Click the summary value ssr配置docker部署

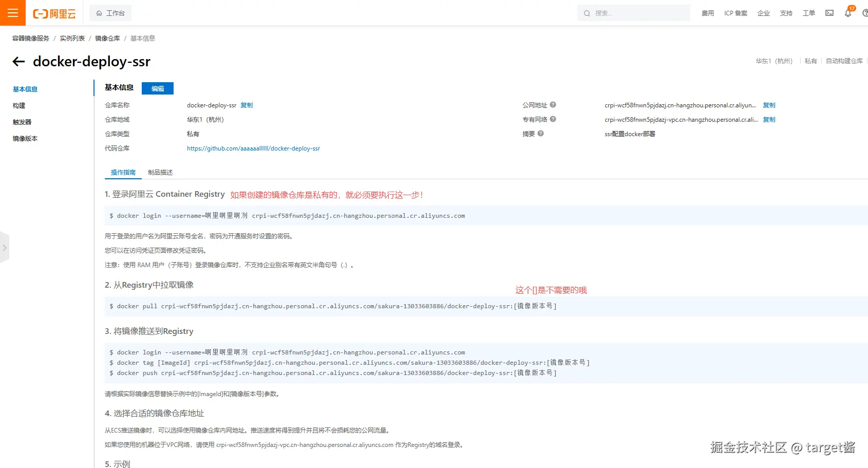[630, 134]
